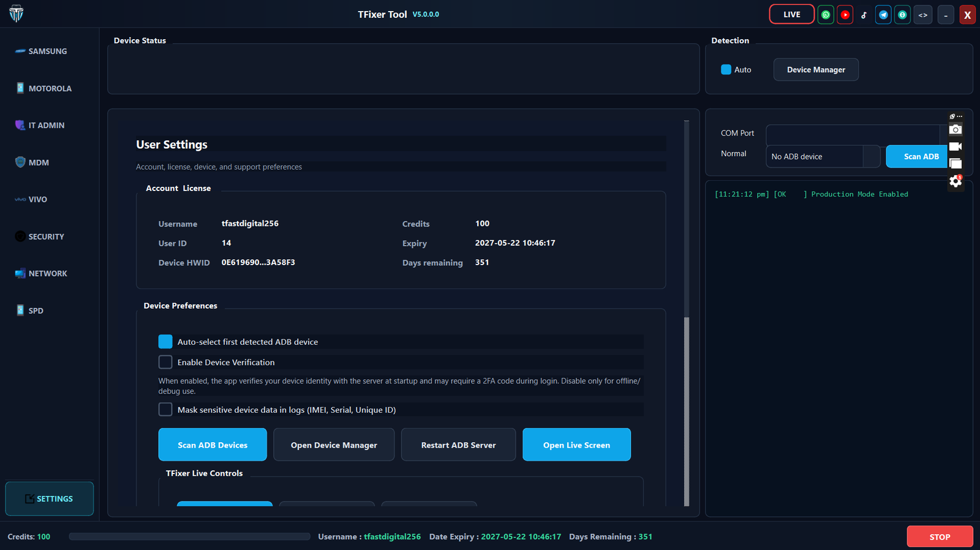Click the code brackets icon in title bar
980x550 pixels.
coord(923,15)
